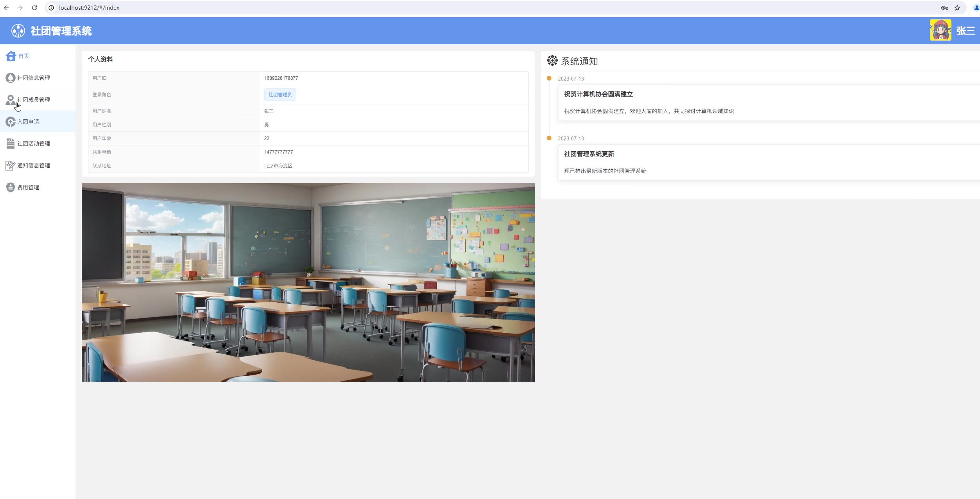Click the 入团申请 plus-circle icon

pos(11,122)
